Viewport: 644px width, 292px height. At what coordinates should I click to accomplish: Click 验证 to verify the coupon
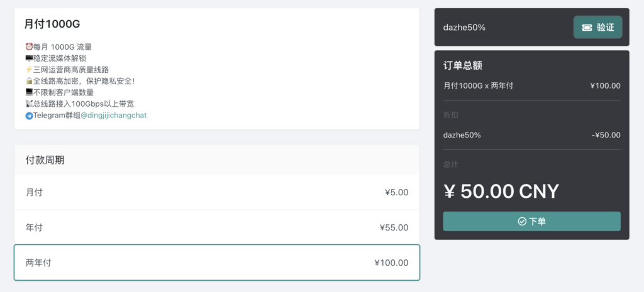click(597, 28)
